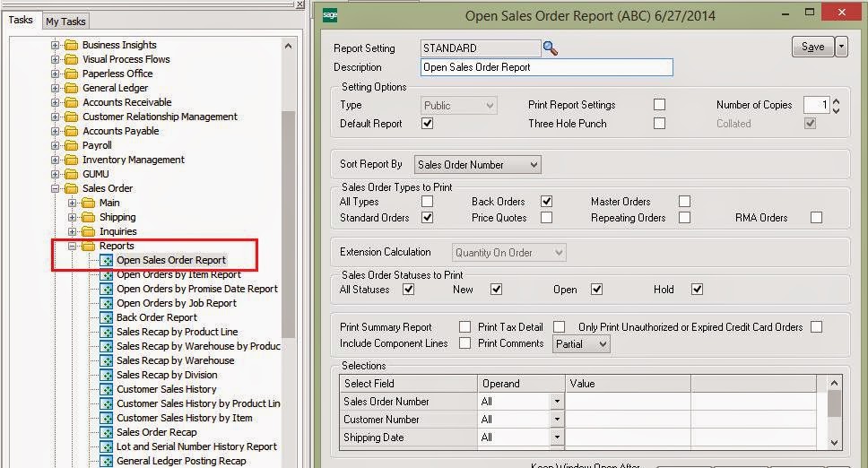Expand the Accounts Payable tree node
The image size is (868, 468).
tap(55, 131)
